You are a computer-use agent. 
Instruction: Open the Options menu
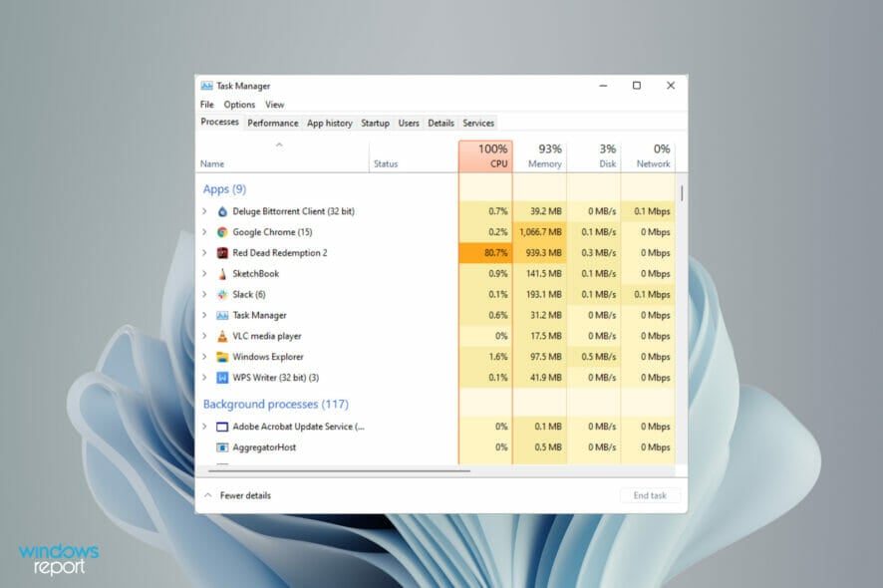pos(239,105)
